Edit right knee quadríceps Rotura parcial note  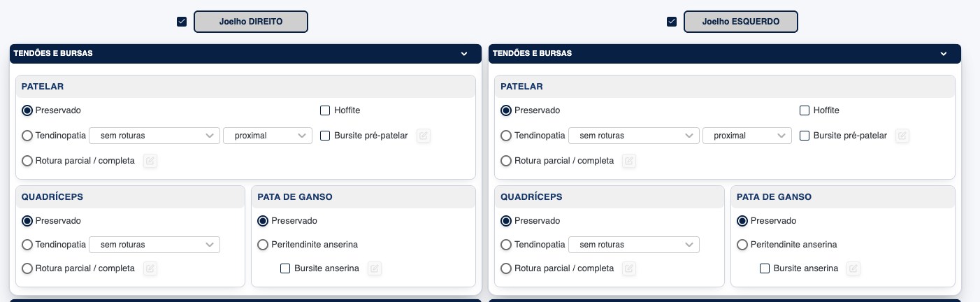(150, 268)
